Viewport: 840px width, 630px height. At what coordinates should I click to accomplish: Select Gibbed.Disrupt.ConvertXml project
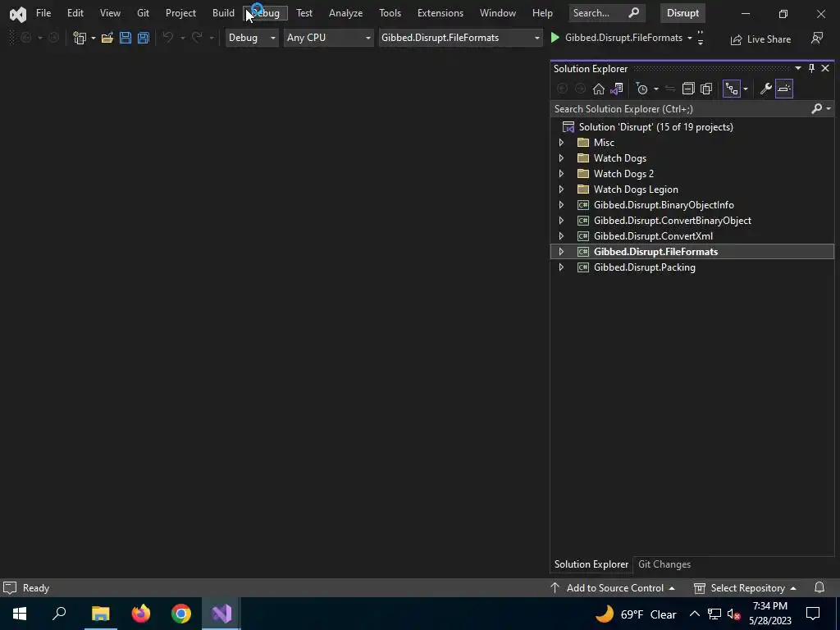[x=653, y=235]
